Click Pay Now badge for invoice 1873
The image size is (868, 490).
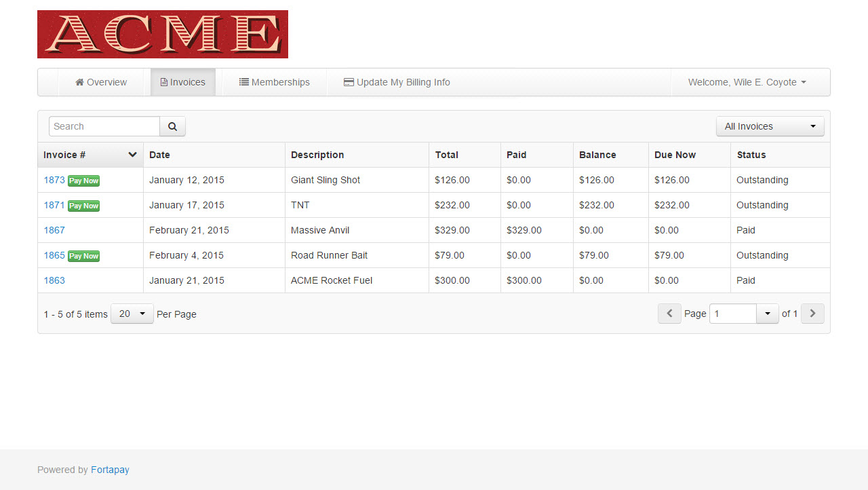84,181
